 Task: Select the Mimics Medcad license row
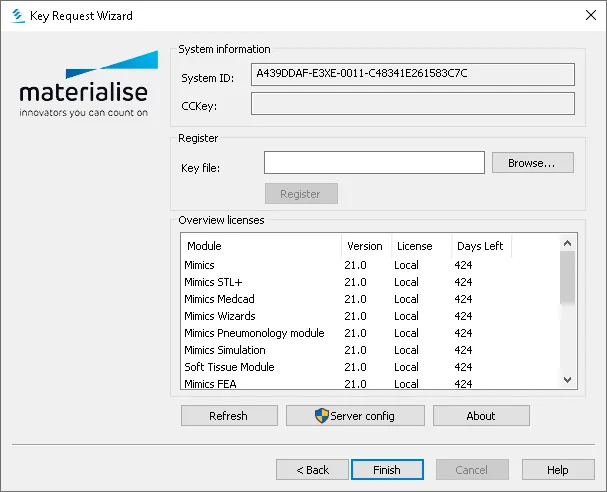tap(370, 299)
